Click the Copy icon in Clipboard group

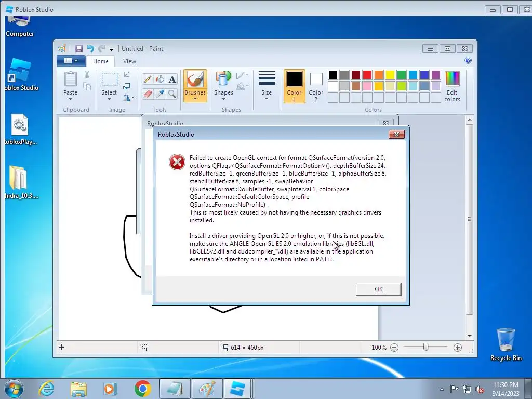click(x=87, y=86)
